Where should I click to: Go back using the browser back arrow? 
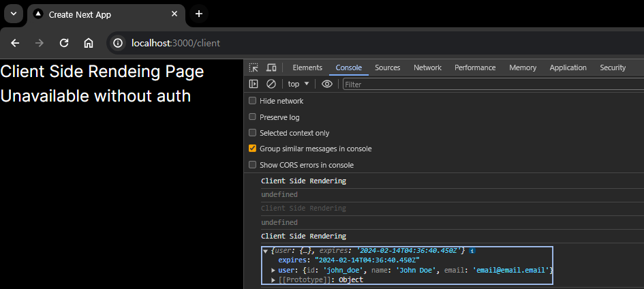point(15,43)
